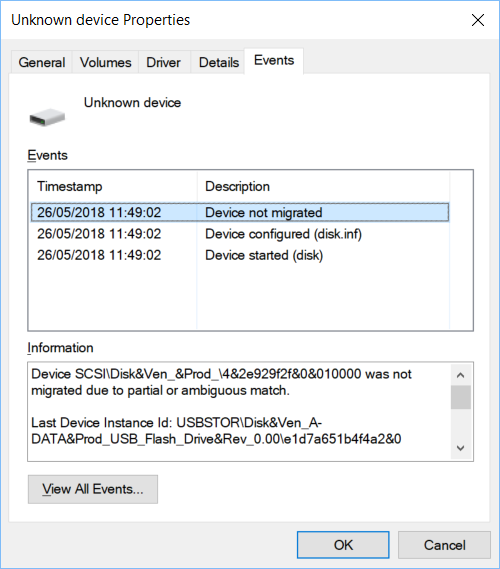Dismiss the dialog with Cancel

444,545
